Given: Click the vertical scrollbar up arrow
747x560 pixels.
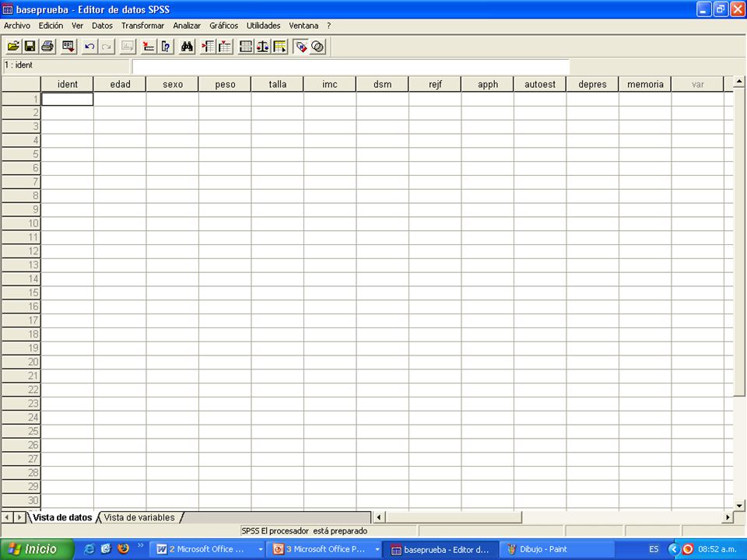Looking at the screenshot, I should (x=739, y=82).
